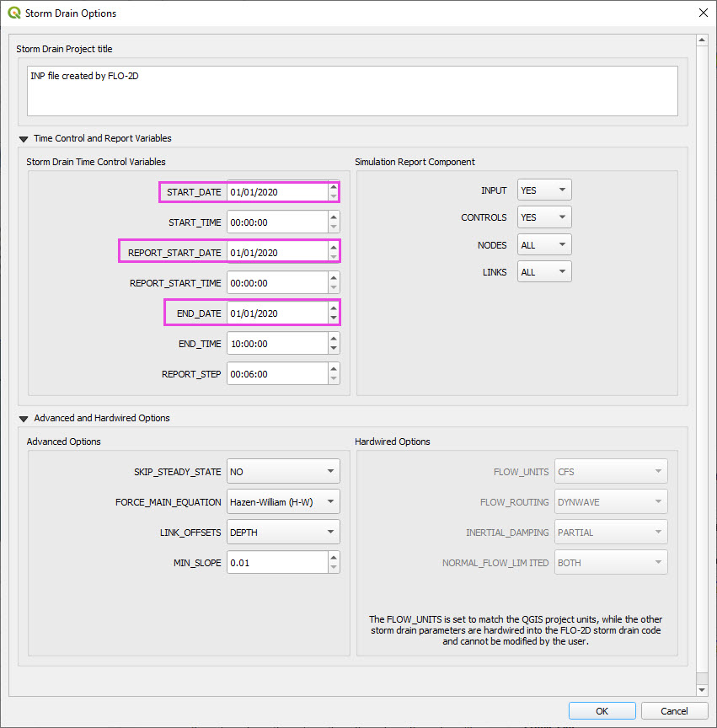Increase END_TIME with the up arrow
Viewport: 717px width, 728px height.
pos(334,339)
